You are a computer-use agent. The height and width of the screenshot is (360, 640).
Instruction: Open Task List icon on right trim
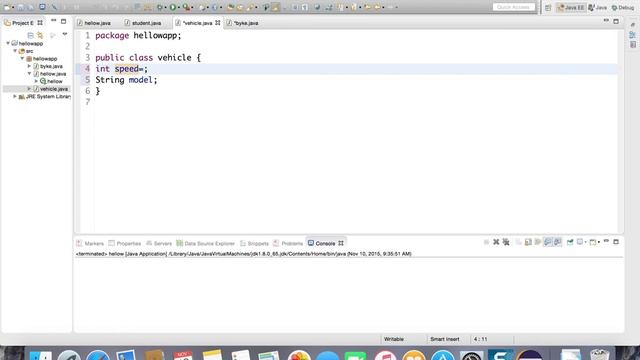point(633,44)
